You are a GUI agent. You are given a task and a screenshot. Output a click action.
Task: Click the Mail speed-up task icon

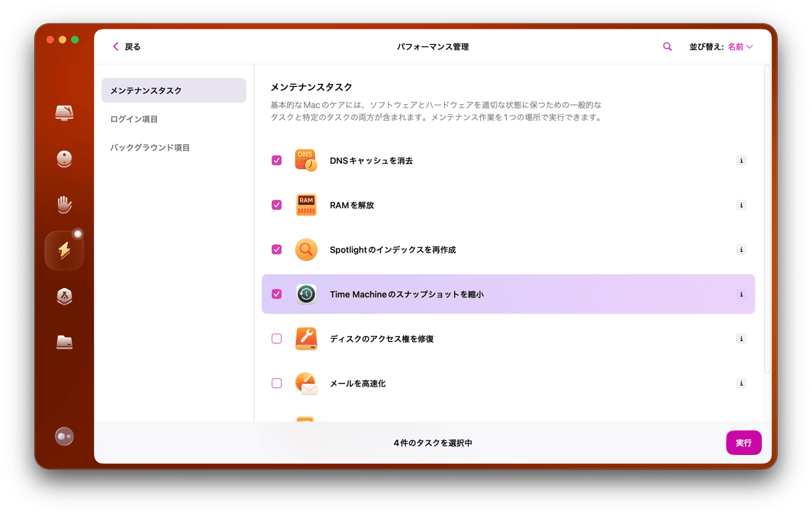306,383
